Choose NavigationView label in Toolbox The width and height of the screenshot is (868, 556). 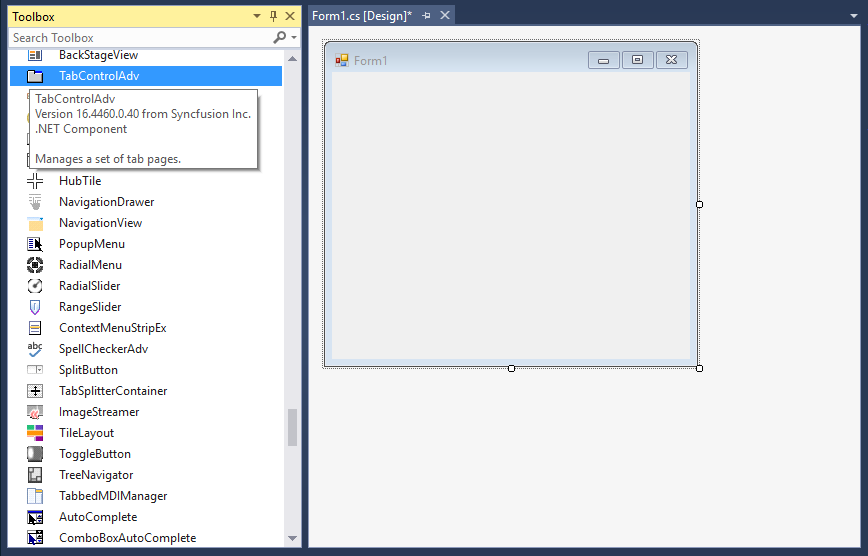pos(101,223)
